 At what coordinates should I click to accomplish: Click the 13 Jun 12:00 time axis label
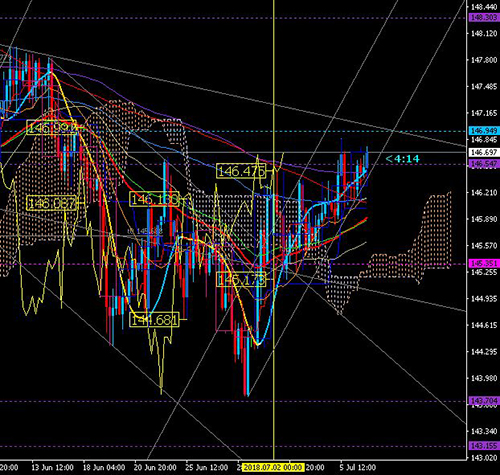(x=52, y=467)
